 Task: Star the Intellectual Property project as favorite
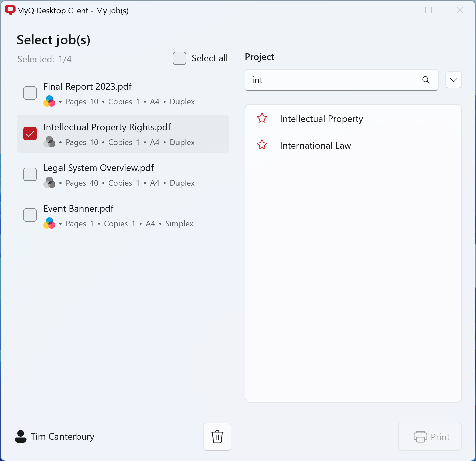click(x=262, y=118)
